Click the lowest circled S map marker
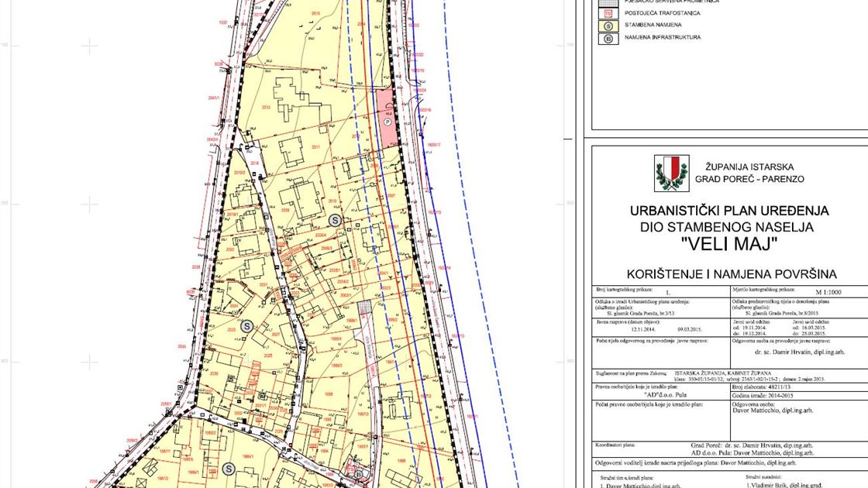This screenshot has width=868, height=488. point(228,468)
